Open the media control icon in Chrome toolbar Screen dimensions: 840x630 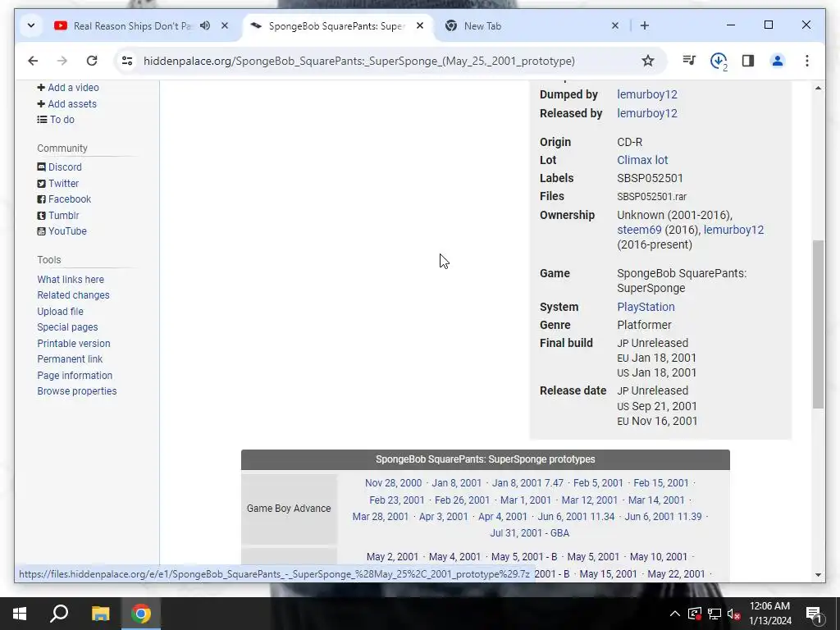(x=689, y=61)
